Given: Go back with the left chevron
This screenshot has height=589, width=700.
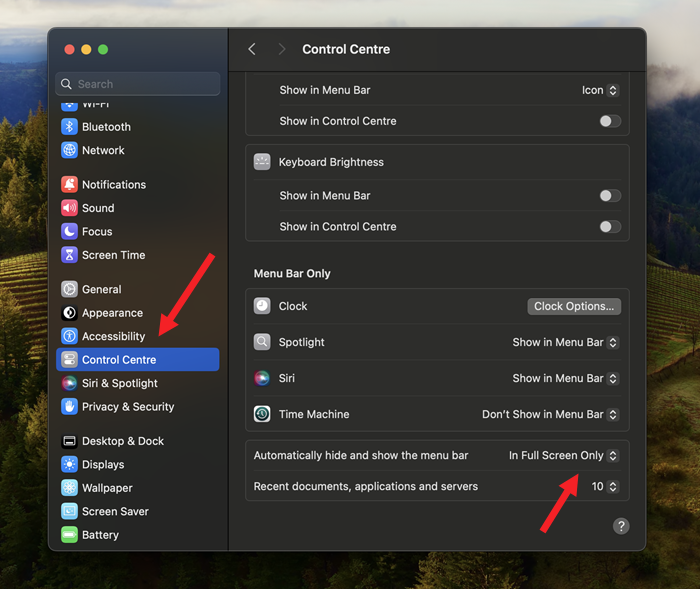Looking at the screenshot, I should coord(252,49).
